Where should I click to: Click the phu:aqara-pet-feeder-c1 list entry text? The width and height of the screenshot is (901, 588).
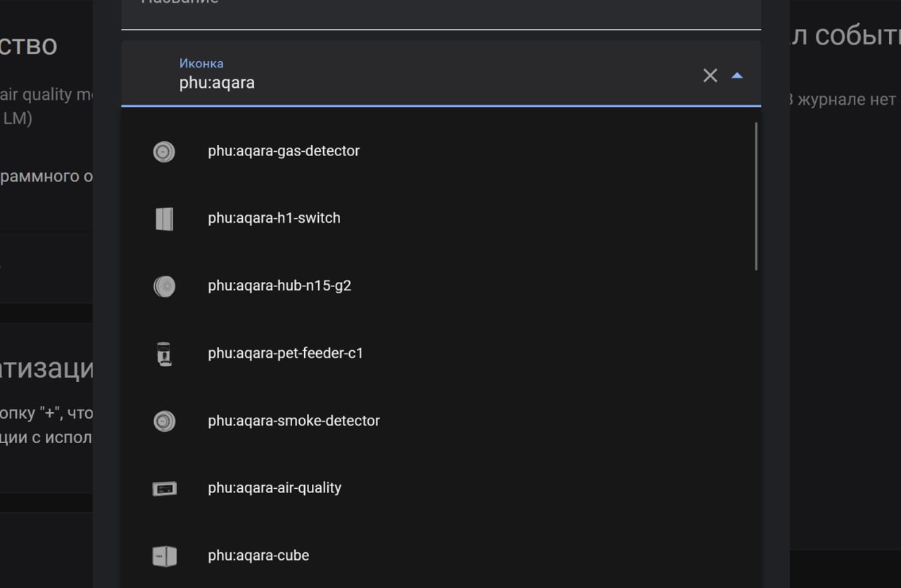[x=286, y=353]
